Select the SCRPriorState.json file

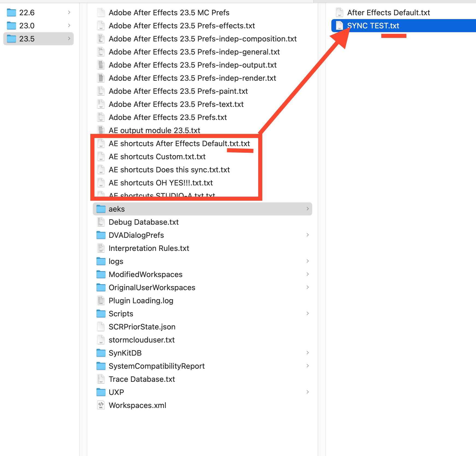[142, 327]
